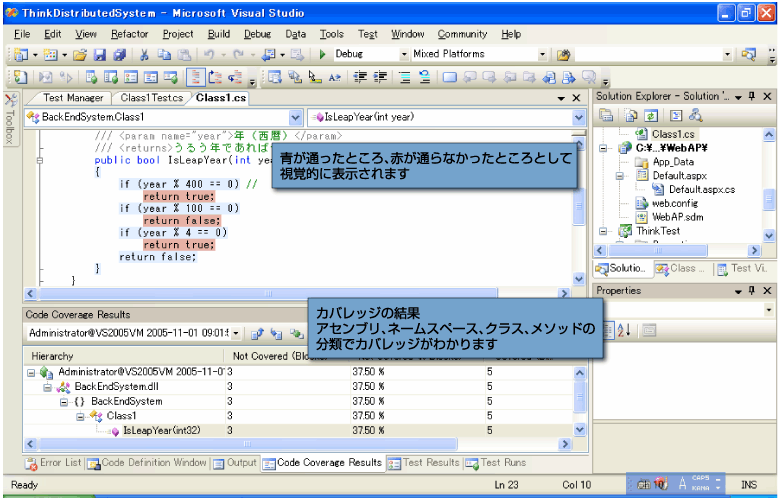The image size is (780, 500).
Task: Toggle Alphabetical sort in Properties panel
Action: (623, 330)
